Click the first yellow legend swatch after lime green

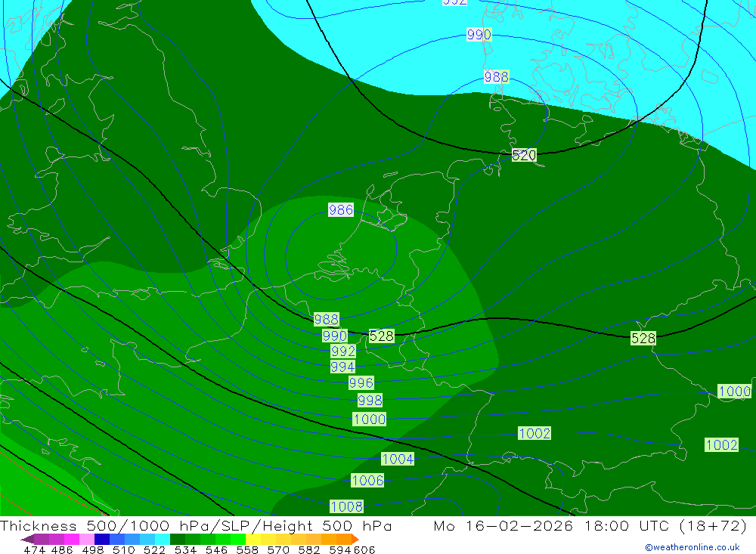[x=253, y=539]
